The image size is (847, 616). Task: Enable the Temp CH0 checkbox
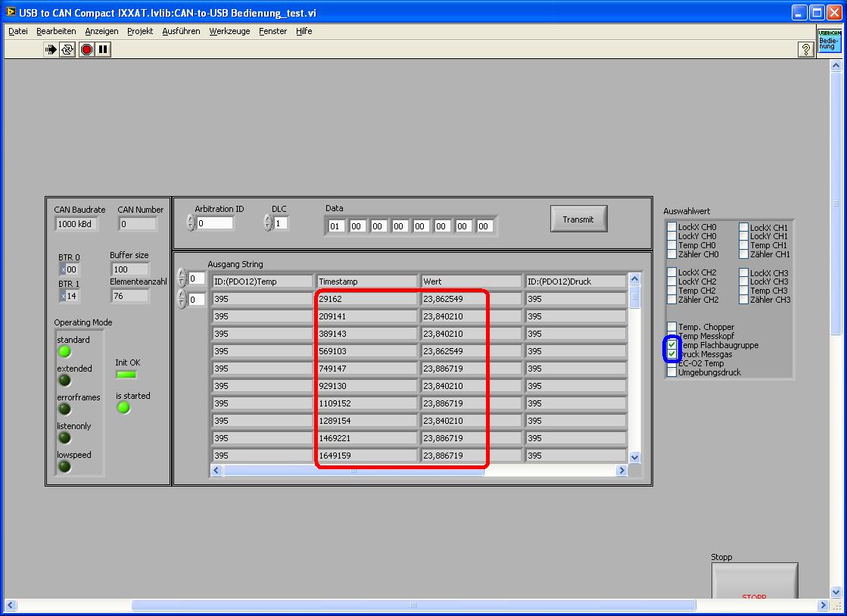point(671,245)
